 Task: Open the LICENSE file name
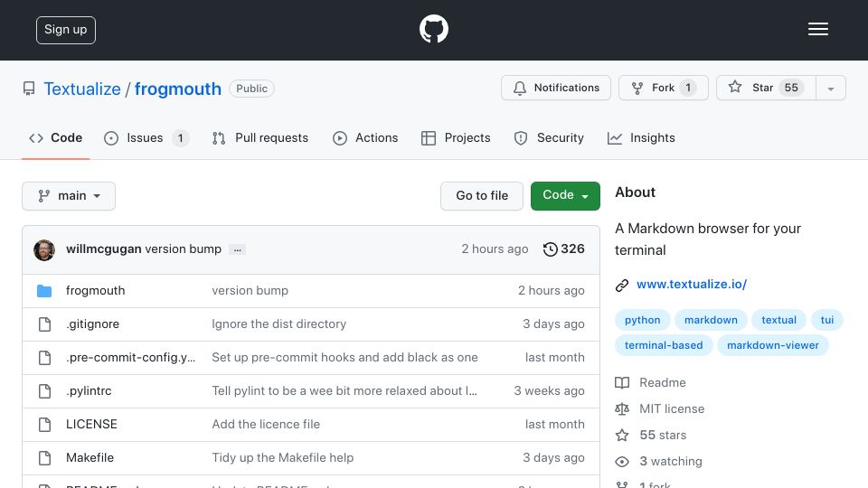(91, 425)
